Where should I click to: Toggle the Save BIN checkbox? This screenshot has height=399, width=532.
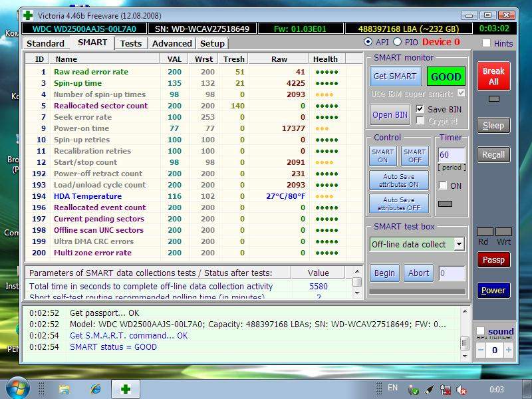click(420, 109)
